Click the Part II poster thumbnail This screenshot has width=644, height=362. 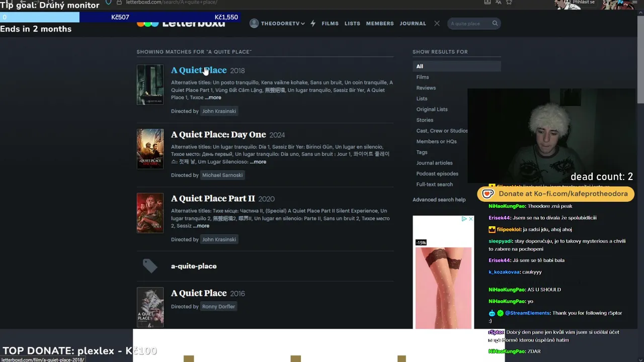click(150, 213)
